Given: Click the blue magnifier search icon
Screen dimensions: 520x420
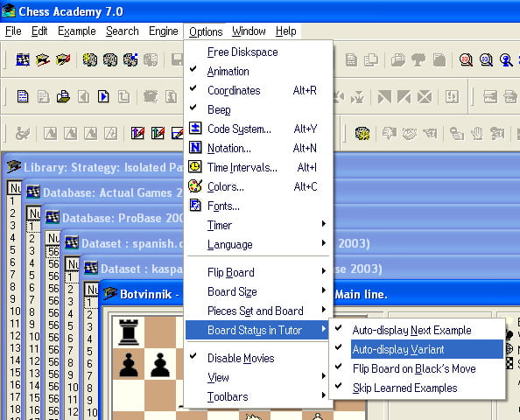Looking at the screenshot, I should (x=486, y=60).
